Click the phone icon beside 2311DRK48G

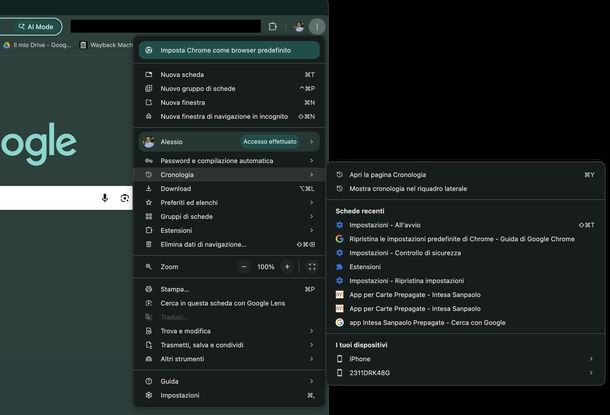[x=340, y=373]
